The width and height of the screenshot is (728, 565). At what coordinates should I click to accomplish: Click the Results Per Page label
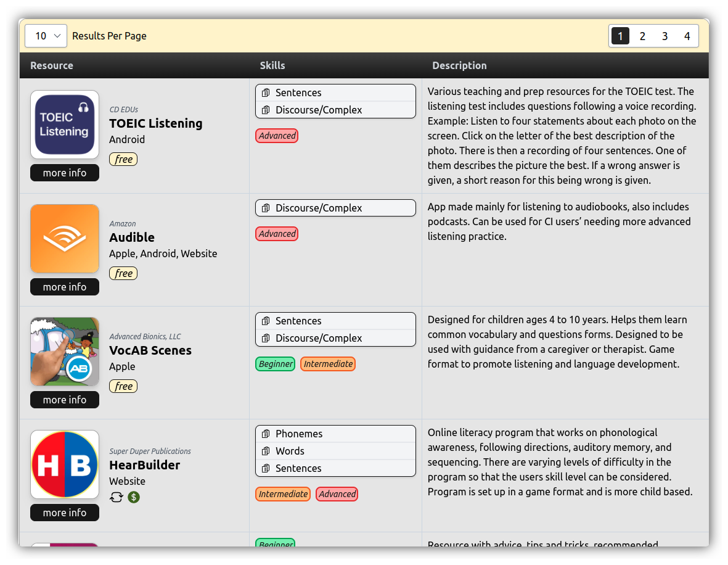click(109, 36)
